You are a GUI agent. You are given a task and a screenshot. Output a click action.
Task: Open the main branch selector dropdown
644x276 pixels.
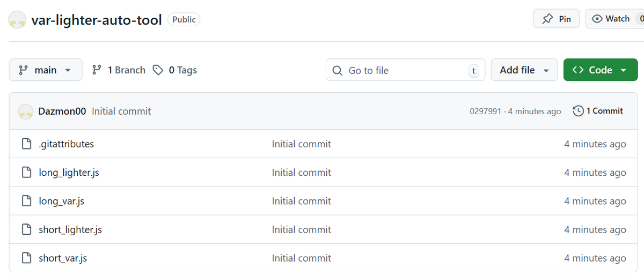[46, 70]
